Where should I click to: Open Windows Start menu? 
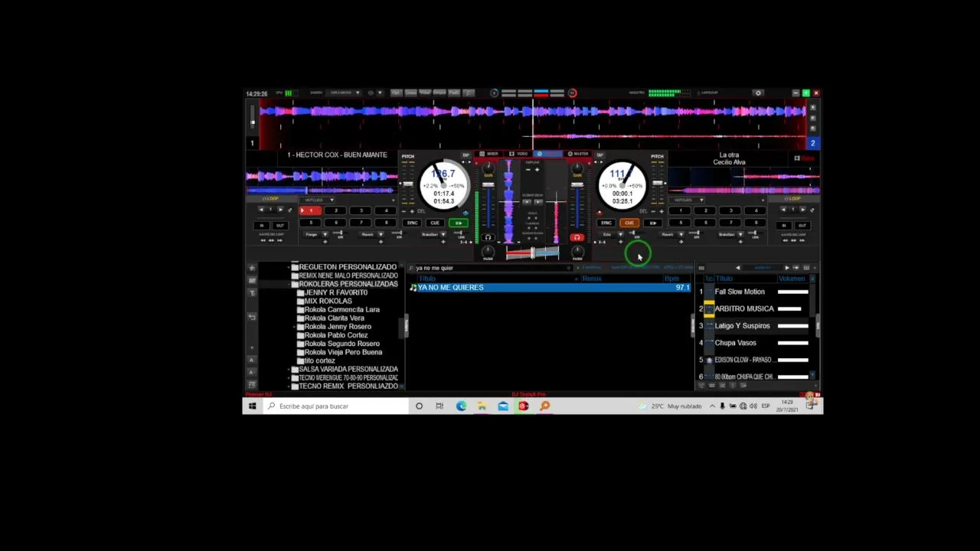pyautogui.click(x=252, y=406)
